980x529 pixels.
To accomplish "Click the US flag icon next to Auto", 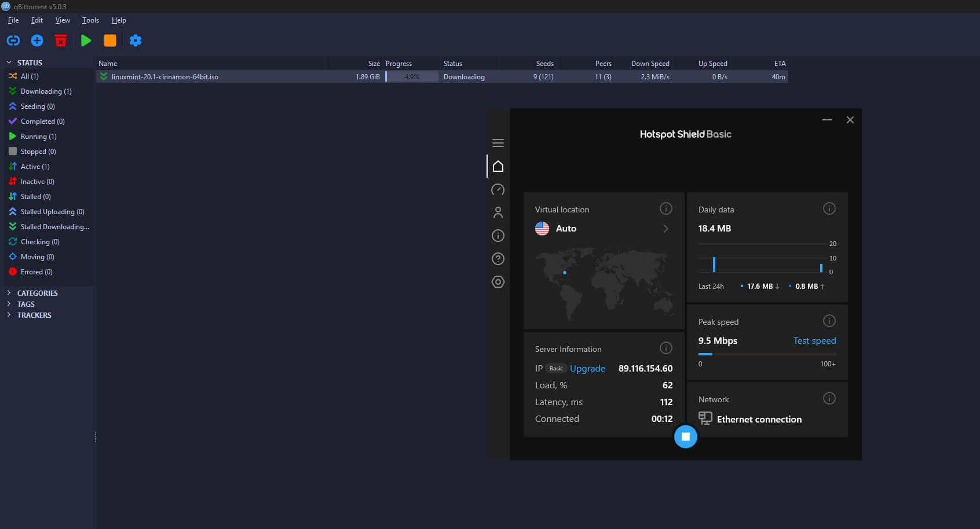I will (x=542, y=229).
